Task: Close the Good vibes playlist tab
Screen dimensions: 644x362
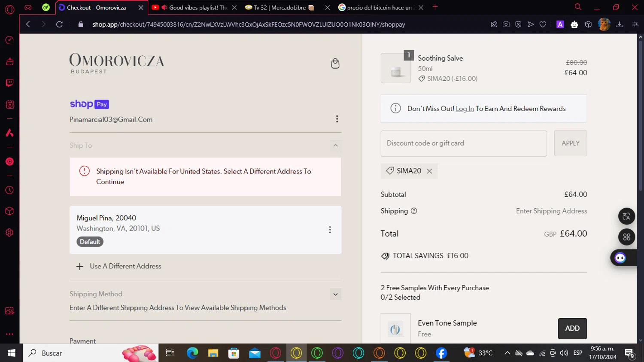Action: point(234,7)
